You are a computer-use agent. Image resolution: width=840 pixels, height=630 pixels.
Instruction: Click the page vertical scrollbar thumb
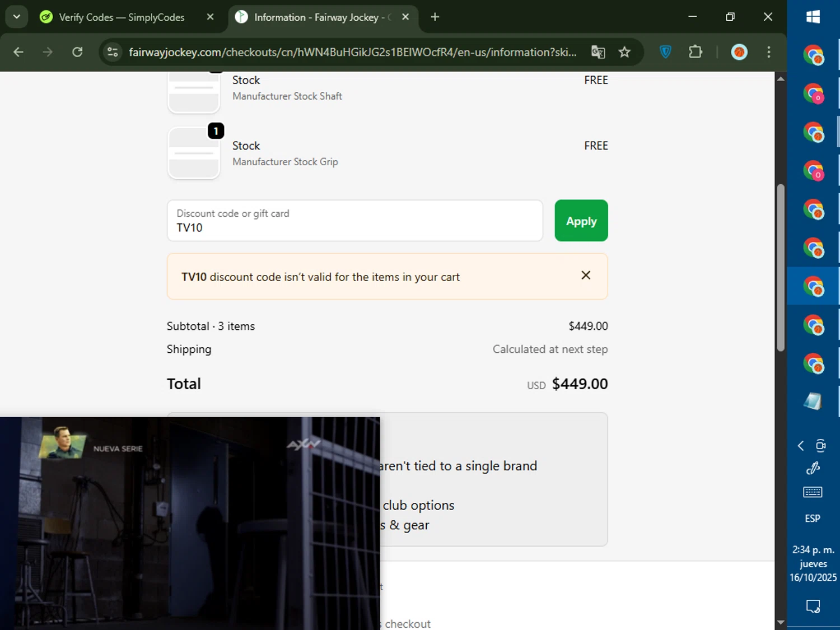pos(781,268)
